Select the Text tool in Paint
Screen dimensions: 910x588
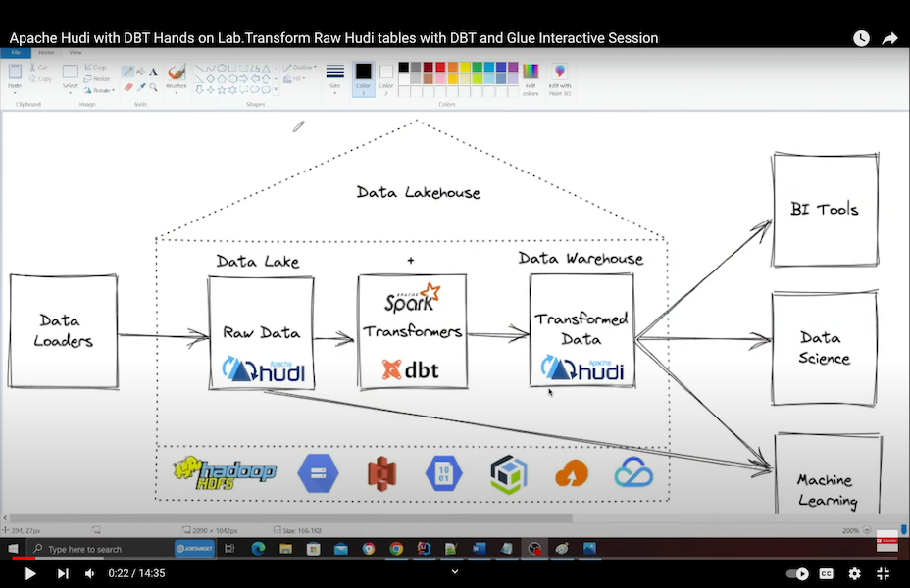pos(153,72)
